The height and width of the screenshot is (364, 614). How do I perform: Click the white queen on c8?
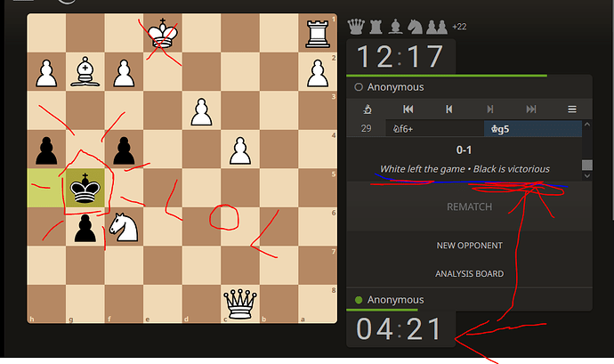240,303
